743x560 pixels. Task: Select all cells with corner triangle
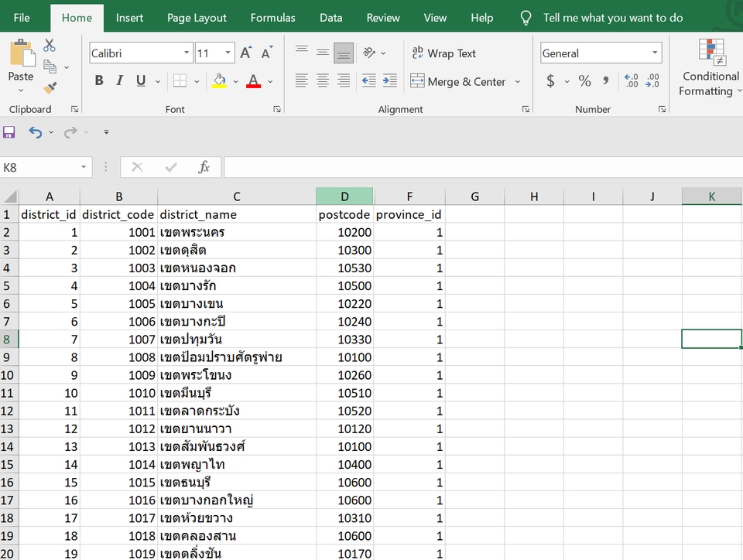(9, 196)
